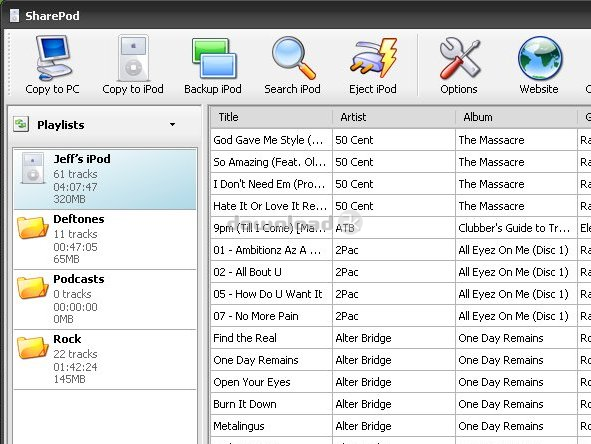Click the green Playlists panel icon
This screenshot has width=591, height=444.
coord(21,124)
